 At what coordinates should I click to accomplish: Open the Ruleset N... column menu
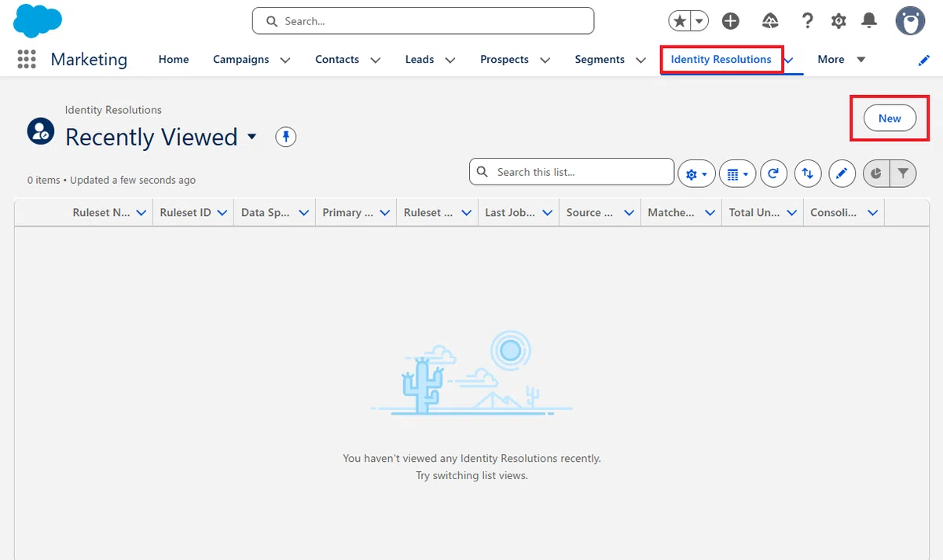point(142,213)
